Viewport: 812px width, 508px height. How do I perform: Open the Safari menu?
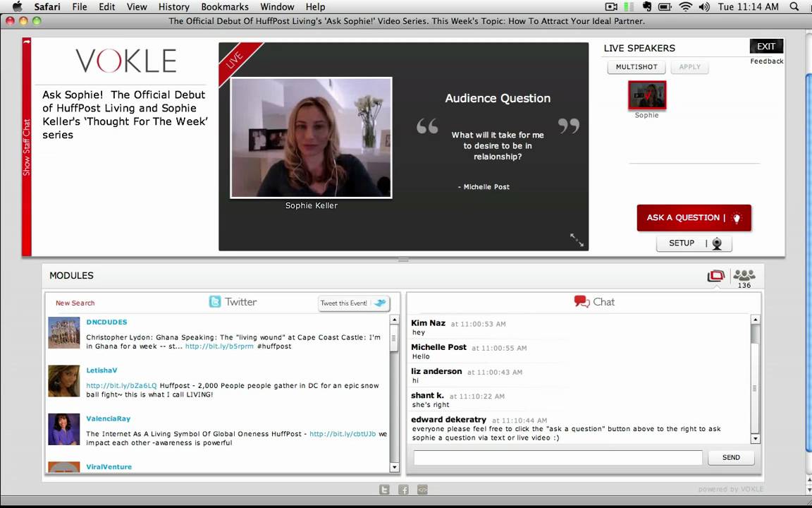pyautogui.click(x=47, y=7)
